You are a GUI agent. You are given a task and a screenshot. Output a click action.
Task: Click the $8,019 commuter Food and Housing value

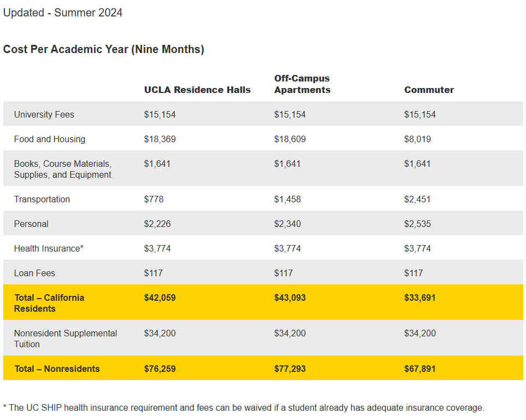(417, 139)
